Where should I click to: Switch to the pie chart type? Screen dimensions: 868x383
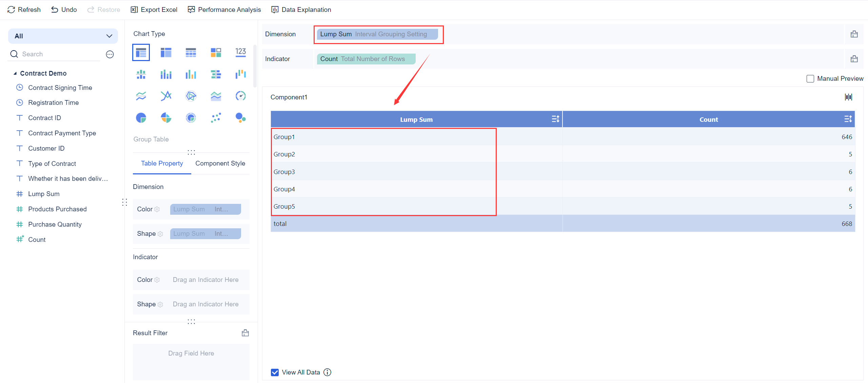141,118
